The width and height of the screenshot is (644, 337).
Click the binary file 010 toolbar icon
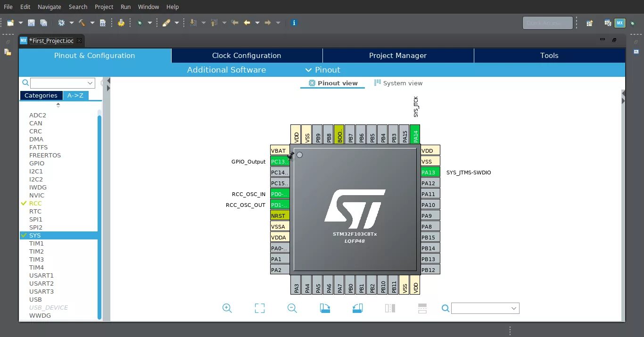(x=103, y=23)
